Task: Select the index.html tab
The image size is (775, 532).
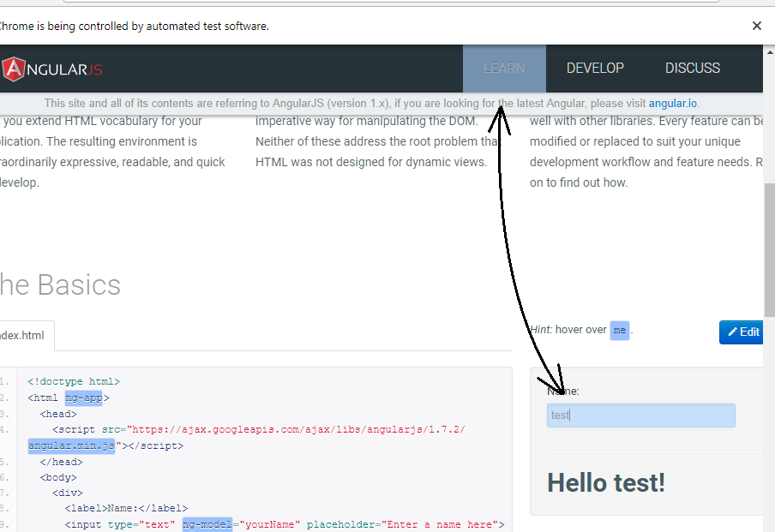Action: tap(25, 336)
